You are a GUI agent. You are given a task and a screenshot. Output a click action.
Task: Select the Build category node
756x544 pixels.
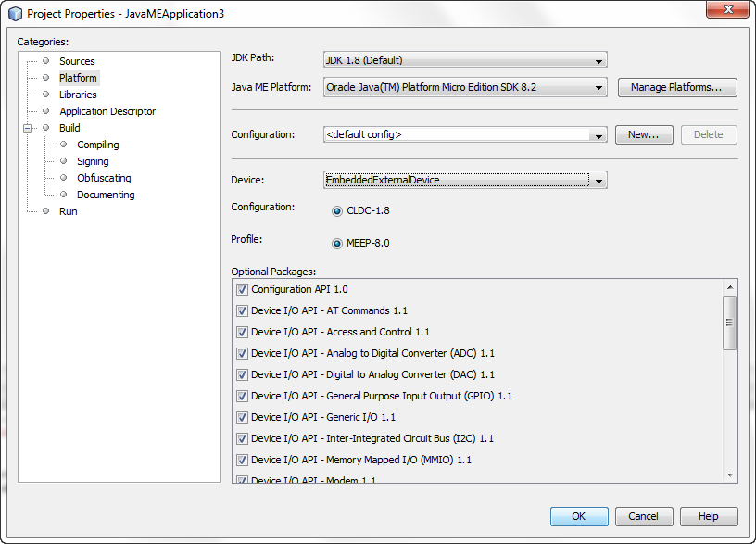tap(69, 128)
